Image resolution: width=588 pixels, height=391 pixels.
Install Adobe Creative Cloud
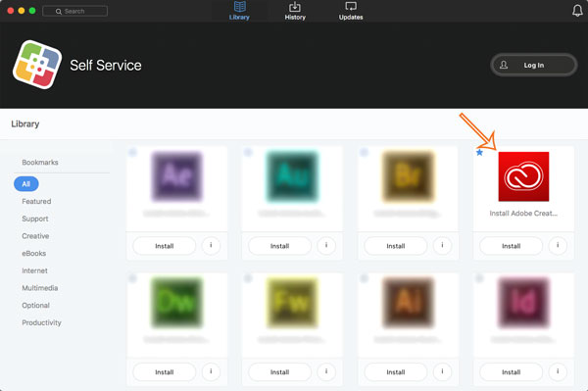click(x=512, y=246)
